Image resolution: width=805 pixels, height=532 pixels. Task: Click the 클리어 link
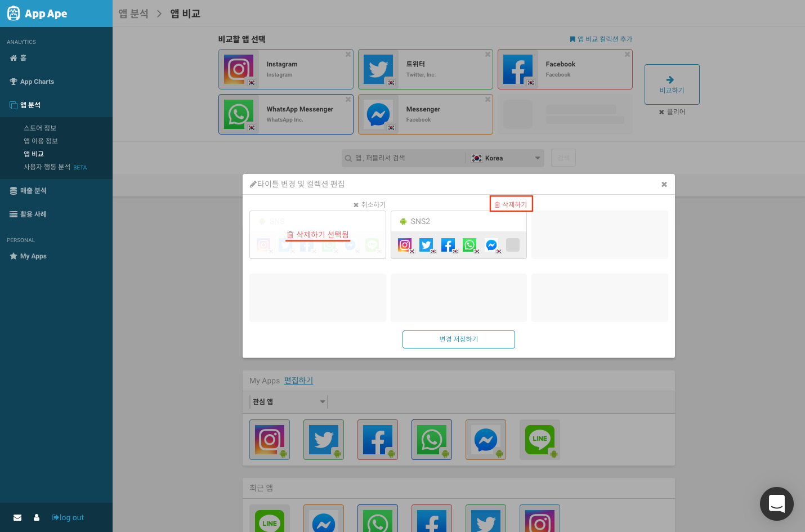pos(672,112)
